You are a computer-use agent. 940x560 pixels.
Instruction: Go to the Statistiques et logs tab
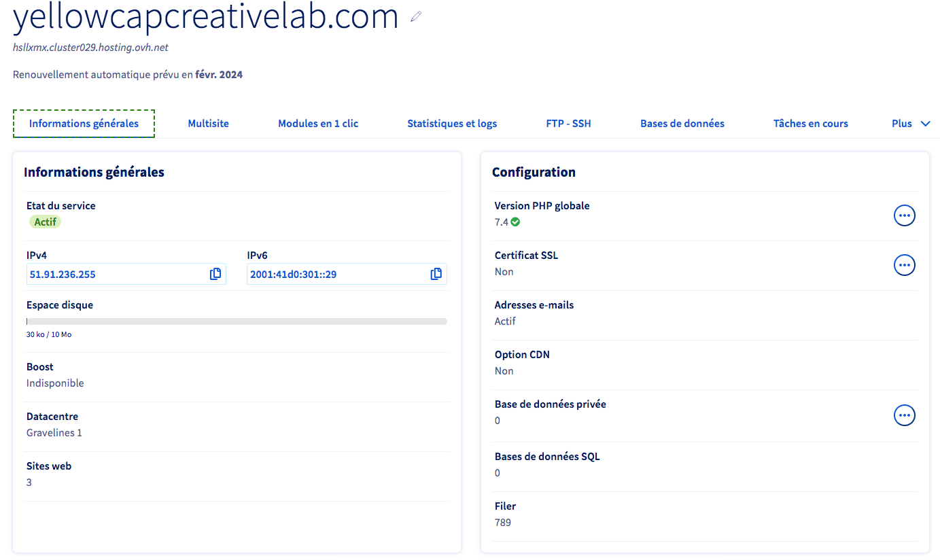(452, 124)
